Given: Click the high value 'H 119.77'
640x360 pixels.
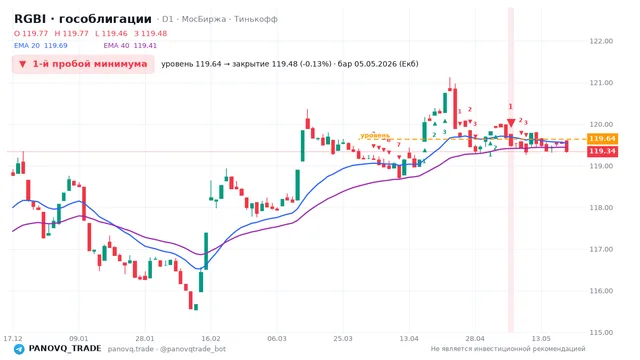Looking at the screenshot, I should [x=71, y=33].
